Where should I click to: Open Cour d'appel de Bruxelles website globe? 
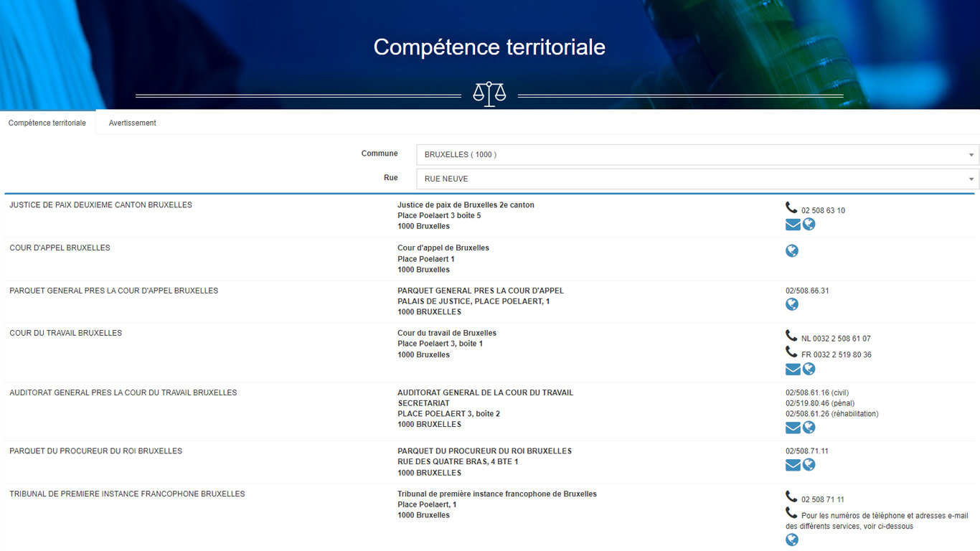pos(792,251)
